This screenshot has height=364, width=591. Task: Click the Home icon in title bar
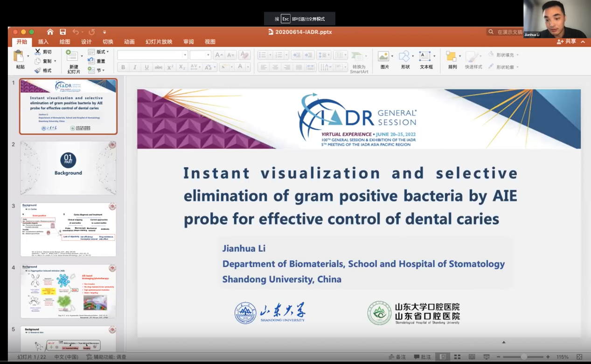[50, 32]
